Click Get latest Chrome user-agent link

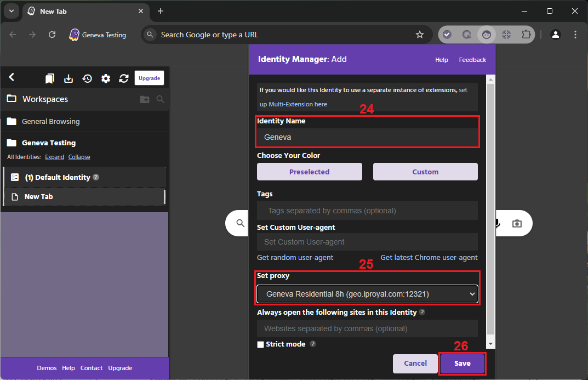(x=429, y=257)
